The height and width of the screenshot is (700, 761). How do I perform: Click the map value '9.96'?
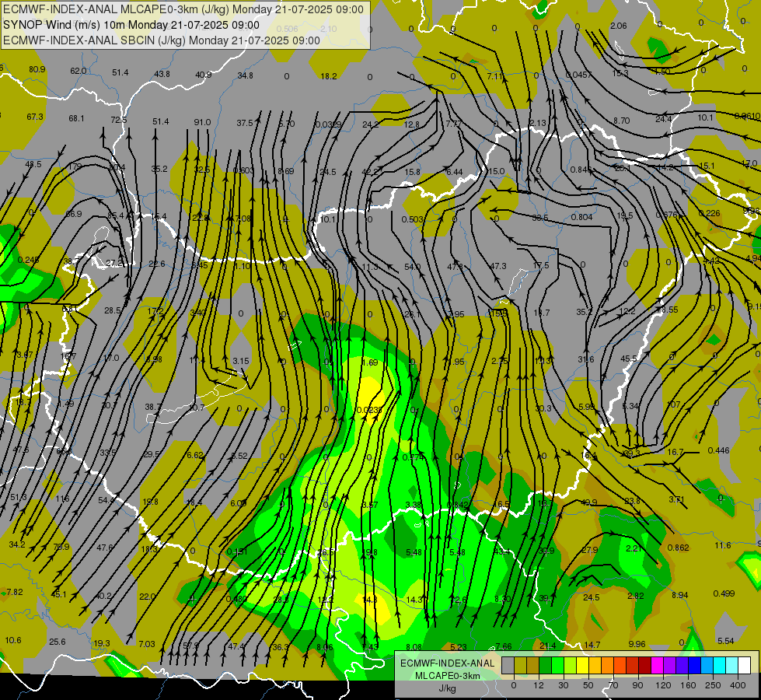pos(637,644)
